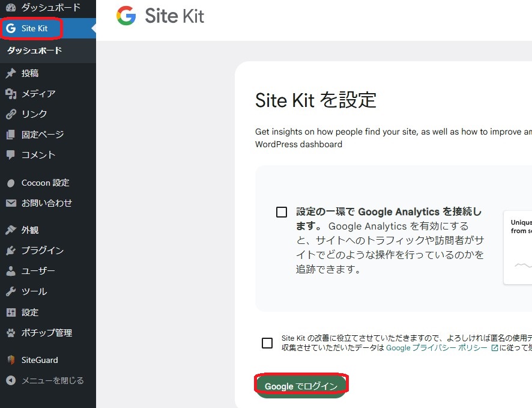This screenshot has height=408, width=532.
Task: Click the chain link icon beside リンク
Action: click(x=11, y=114)
